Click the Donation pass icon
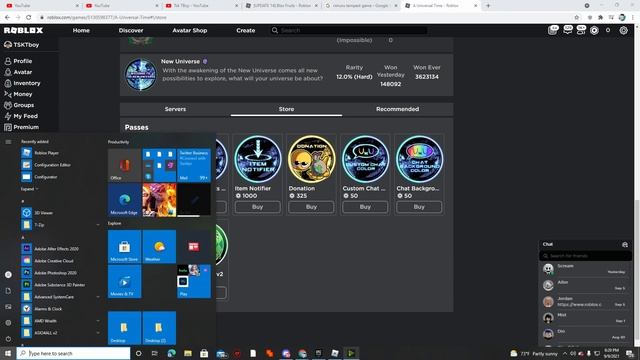Screen dimensions: 640x360 coord(311,159)
